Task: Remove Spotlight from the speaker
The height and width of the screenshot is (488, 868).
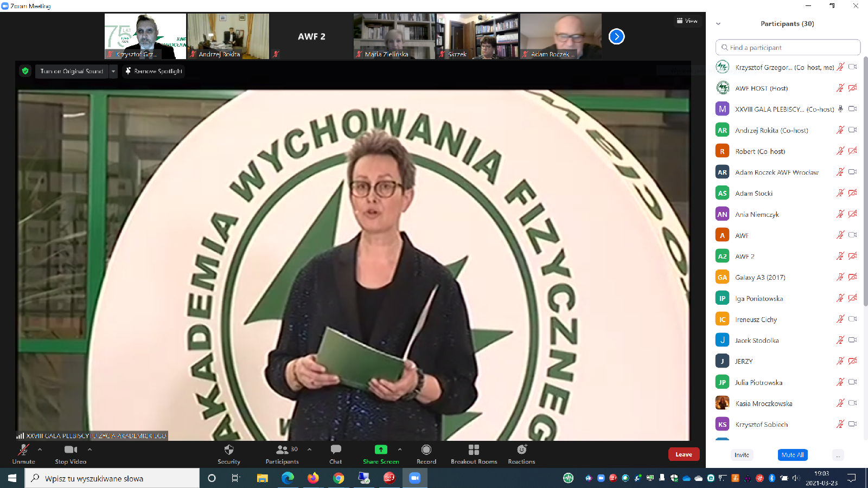Action: click(x=153, y=71)
